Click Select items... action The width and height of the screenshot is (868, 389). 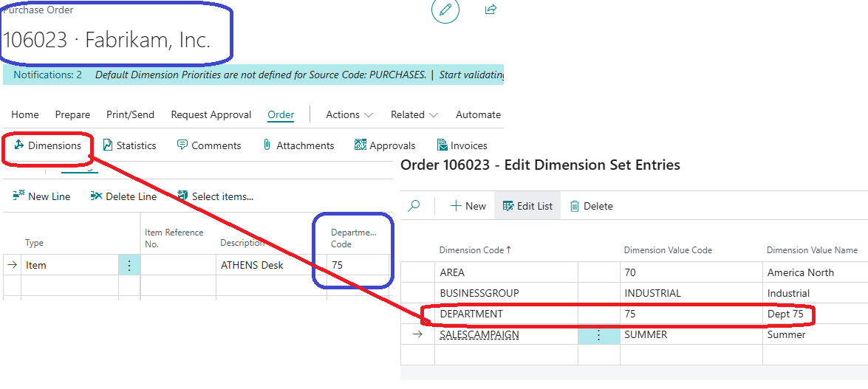(x=215, y=196)
